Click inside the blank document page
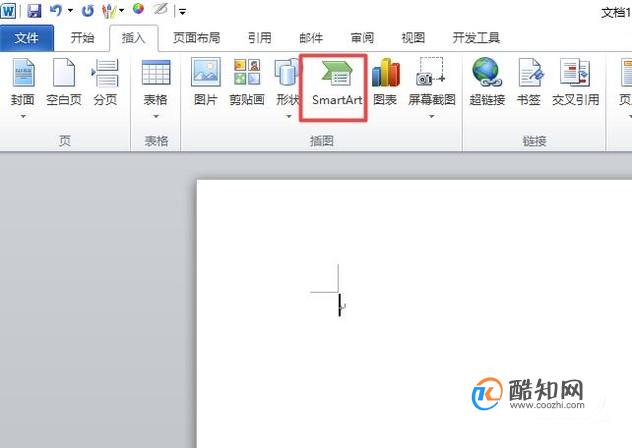 click(x=414, y=313)
